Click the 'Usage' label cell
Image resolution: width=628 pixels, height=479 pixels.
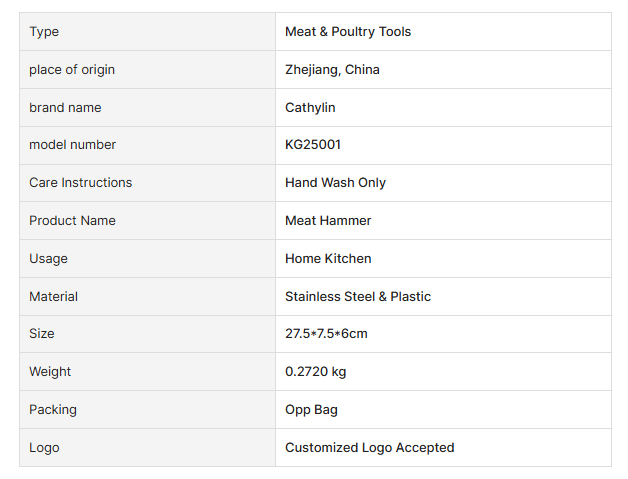(x=48, y=259)
